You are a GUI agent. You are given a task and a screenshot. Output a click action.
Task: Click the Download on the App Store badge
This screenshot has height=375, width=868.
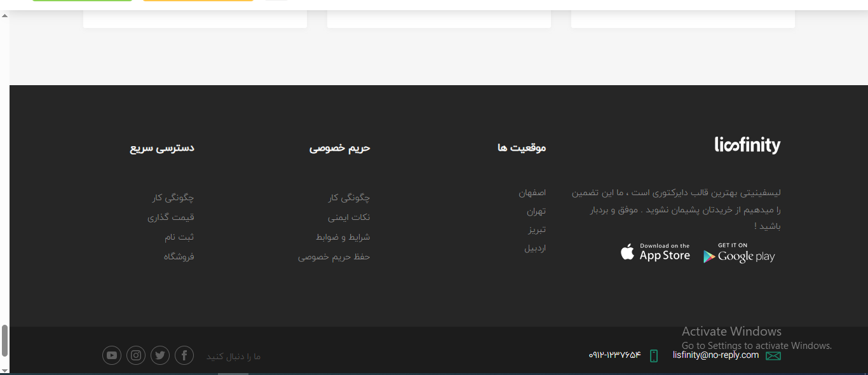655,252
